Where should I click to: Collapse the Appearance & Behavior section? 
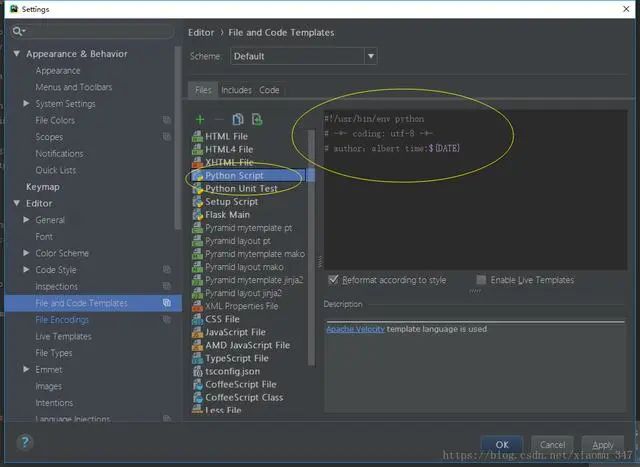coord(17,53)
